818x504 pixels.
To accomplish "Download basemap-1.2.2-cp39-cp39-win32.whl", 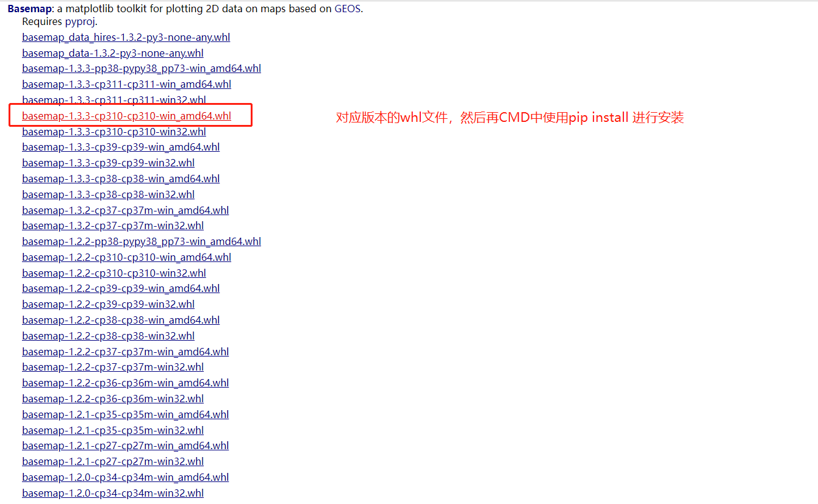I will (109, 304).
